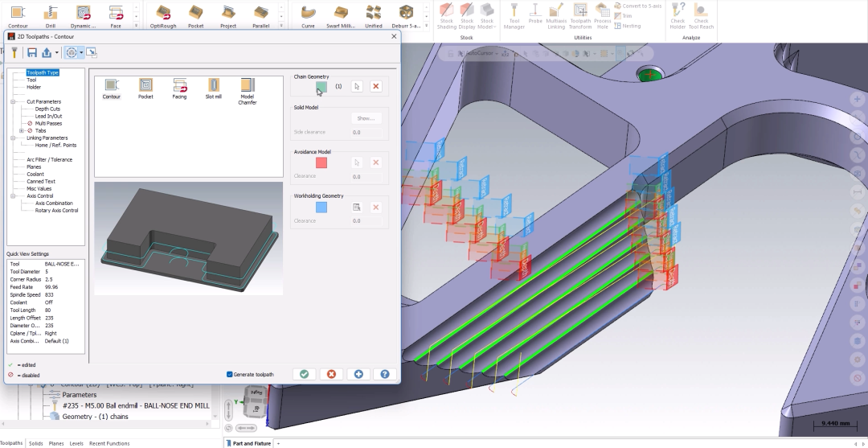868x448 pixels.
Task: Click the Drill toolpath ribbon icon
Action: click(51, 16)
